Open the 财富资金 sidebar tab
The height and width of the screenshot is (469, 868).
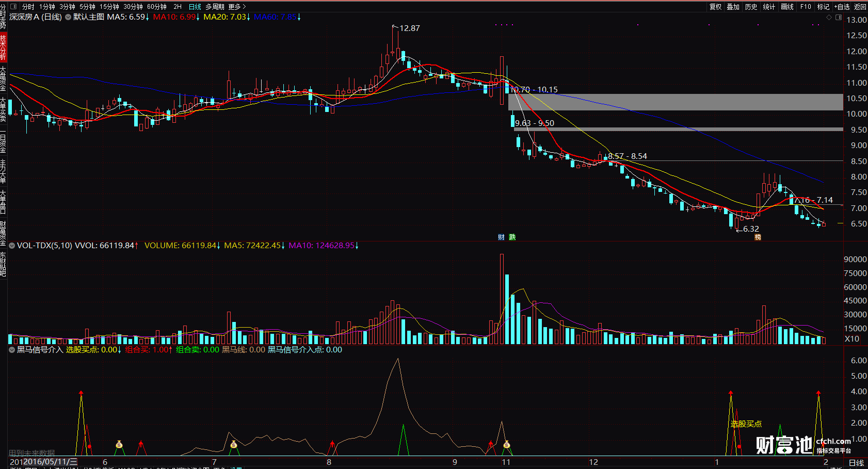pyautogui.click(x=3, y=233)
